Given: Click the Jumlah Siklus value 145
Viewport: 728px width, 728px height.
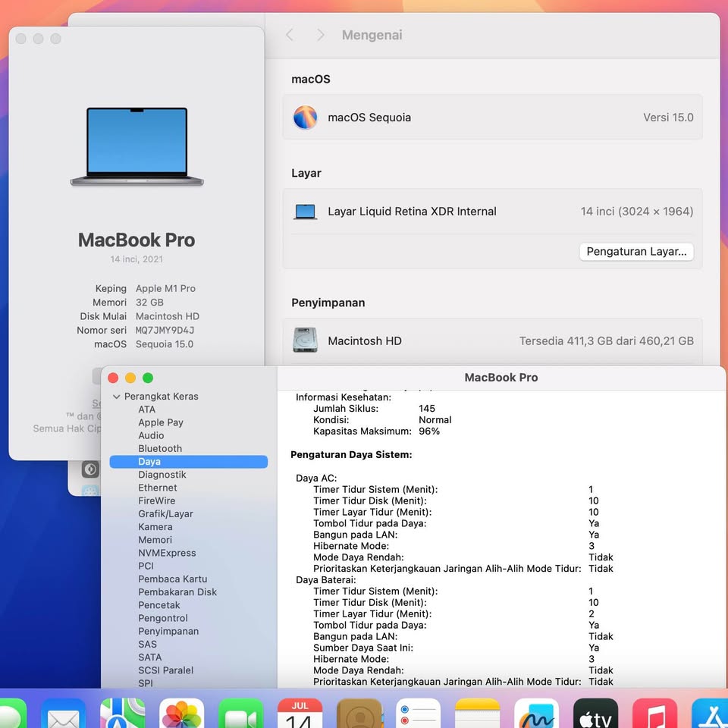Looking at the screenshot, I should [427, 409].
